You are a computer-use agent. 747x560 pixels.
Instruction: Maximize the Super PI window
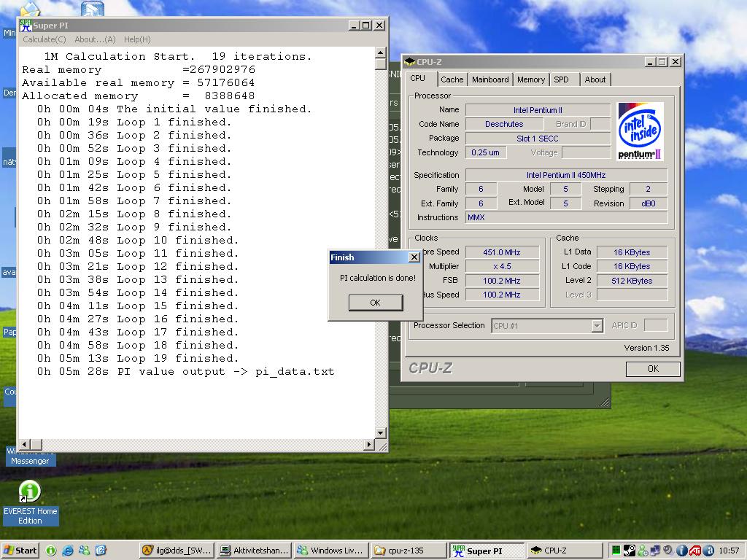tap(366, 26)
